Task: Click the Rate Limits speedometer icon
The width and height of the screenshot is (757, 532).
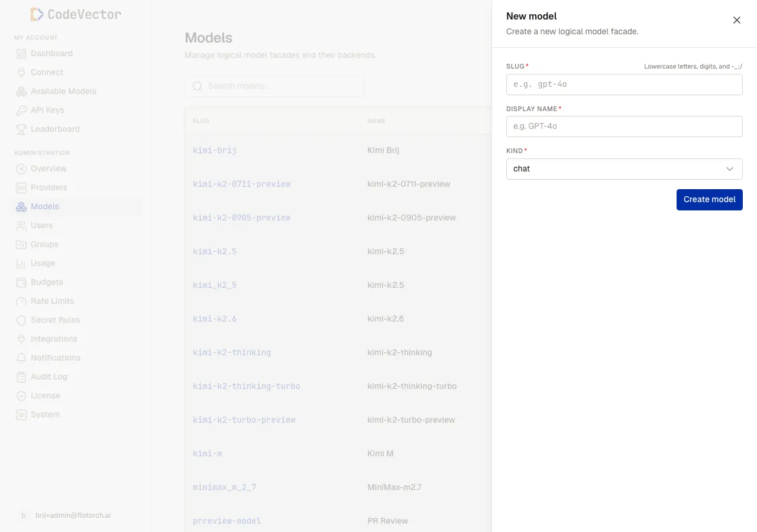Action: pyautogui.click(x=21, y=301)
